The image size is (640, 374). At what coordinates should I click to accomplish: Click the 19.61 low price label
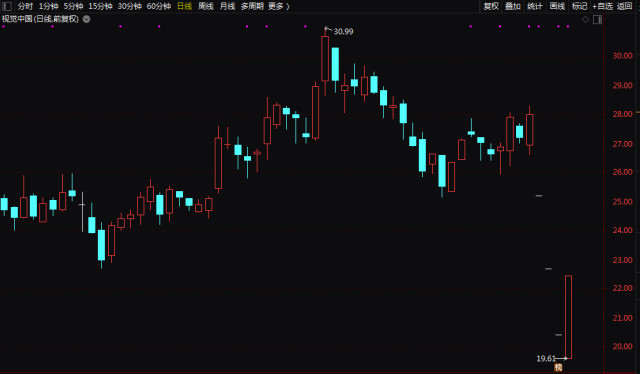(546, 358)
